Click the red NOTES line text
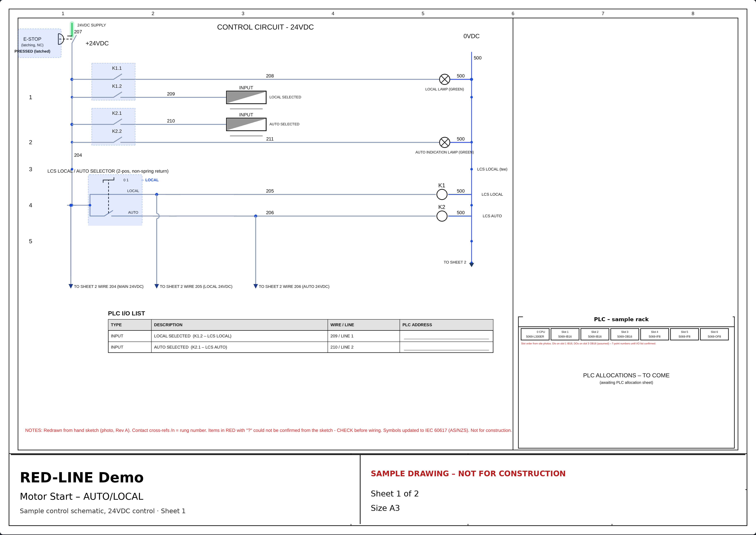Image resolution: width=756 pixels, height=535 pixels. click(268, 430)
